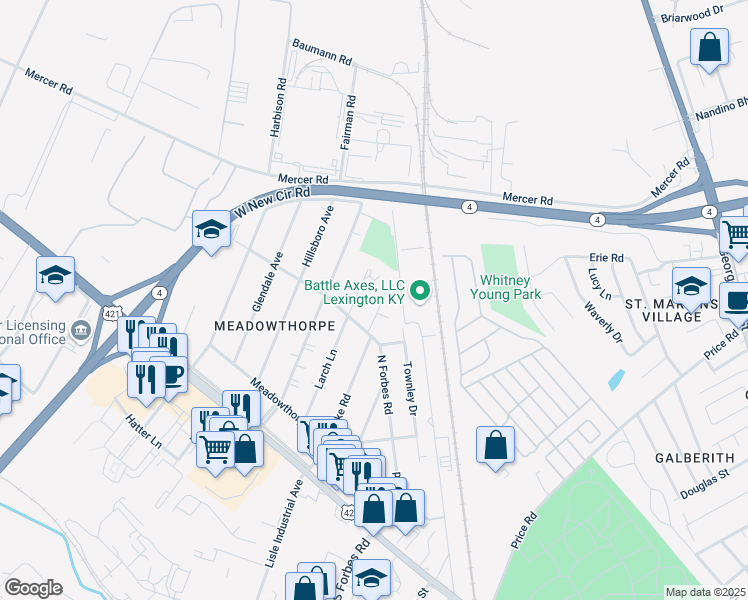Click the Battle Axes, LLC location pin

[420, 291]
